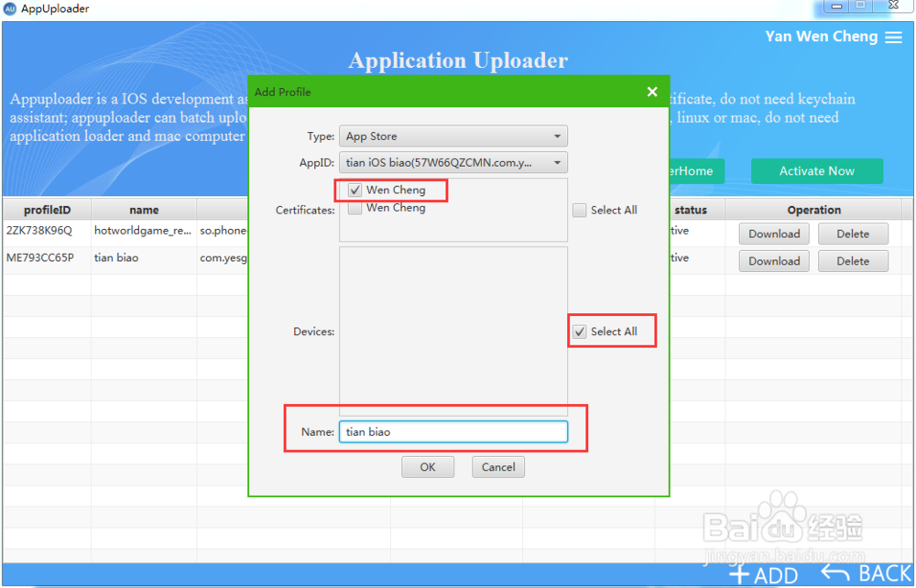This screenshot has height=588, width=916.
Task: Check the second Wen Cheng certificate
Action: 354,207
